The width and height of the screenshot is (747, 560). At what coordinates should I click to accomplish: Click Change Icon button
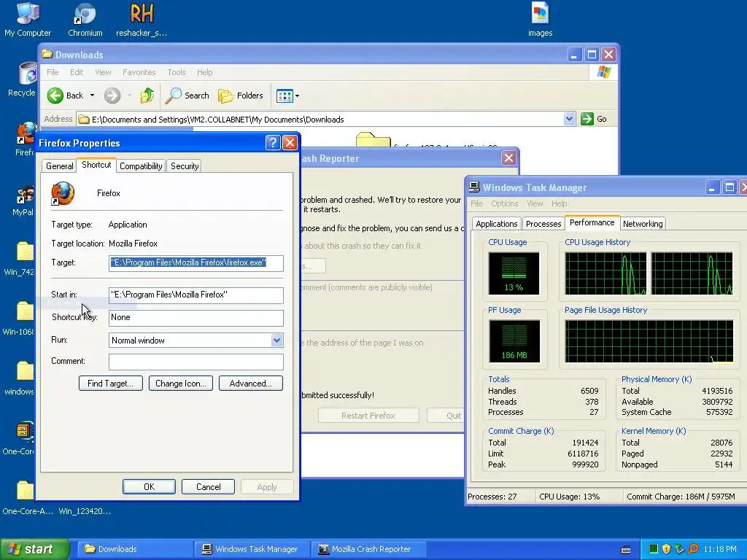[x=181, y=384]
